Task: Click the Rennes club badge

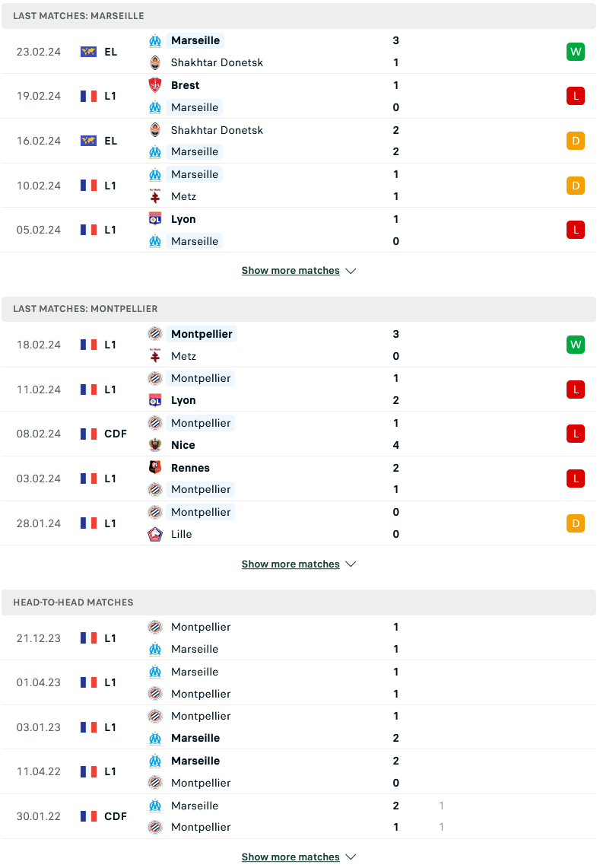Action: 157,468
